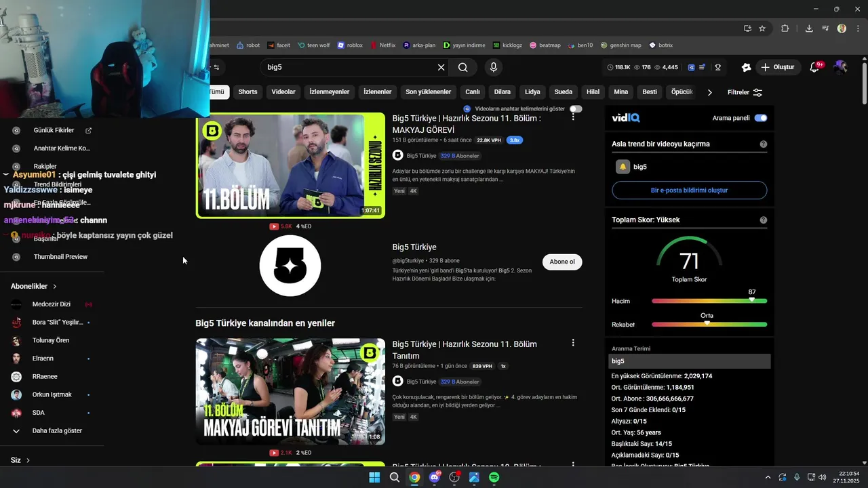868x488 pixels.
Task: Open the Filtreler filter options
Action: click(x=745, y=92)
